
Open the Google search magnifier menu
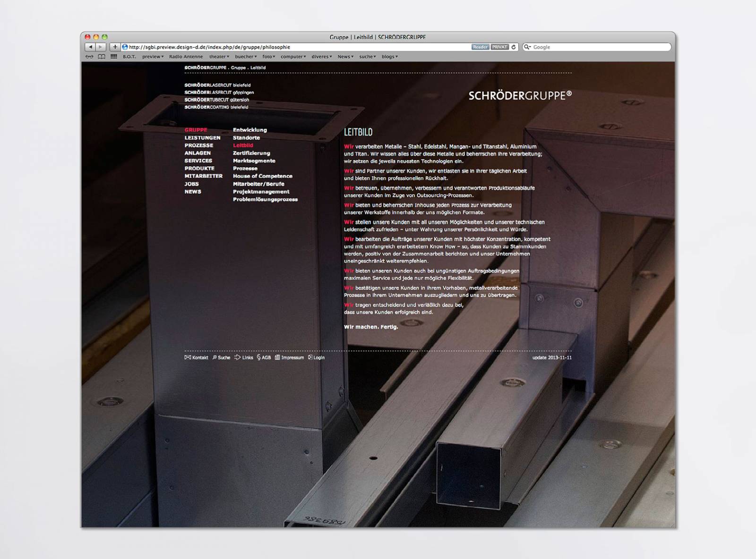point(528,47)
